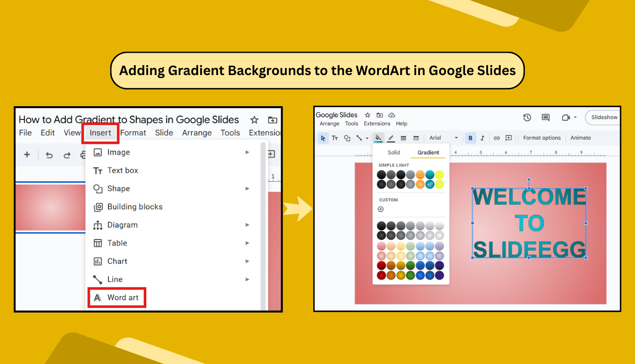The image size is (635, 364).
Task: Click the Slideshow button
Action: coord(604,117)
